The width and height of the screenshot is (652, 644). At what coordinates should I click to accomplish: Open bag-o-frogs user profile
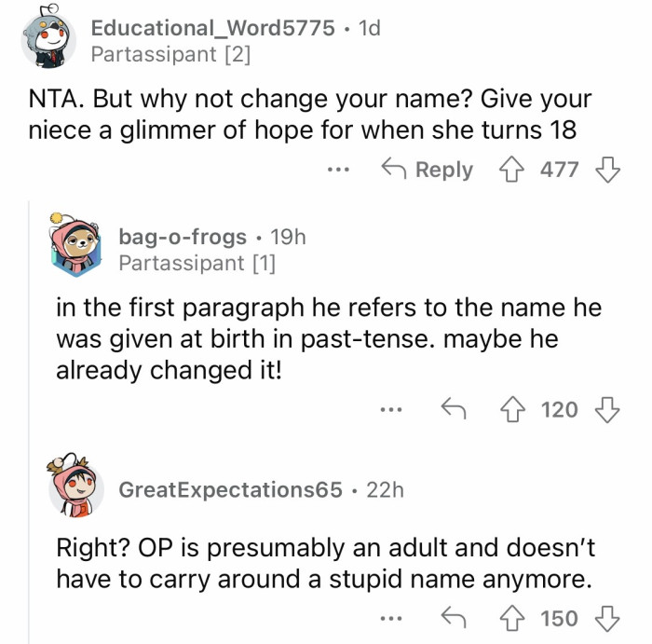coord(183,237)
